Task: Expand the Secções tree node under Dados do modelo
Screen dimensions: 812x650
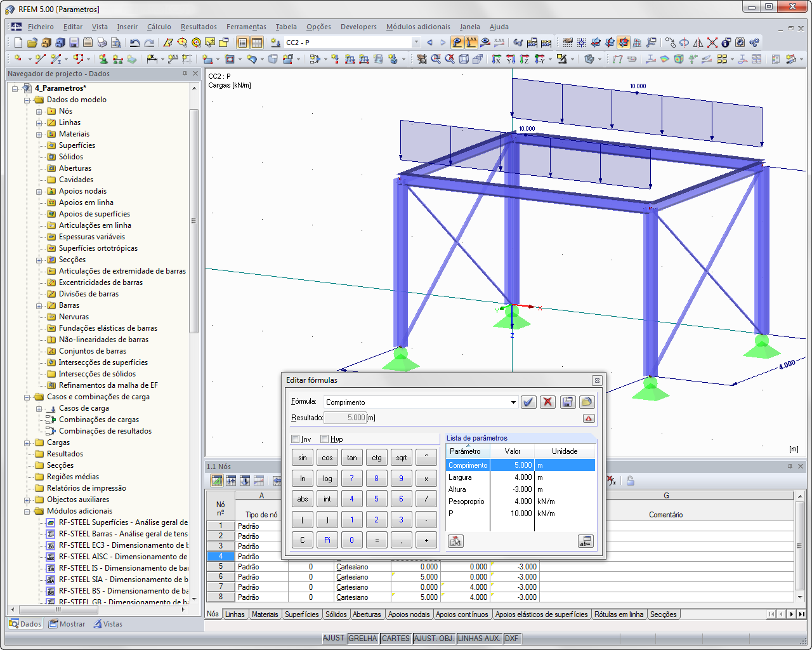Action: 39,260
